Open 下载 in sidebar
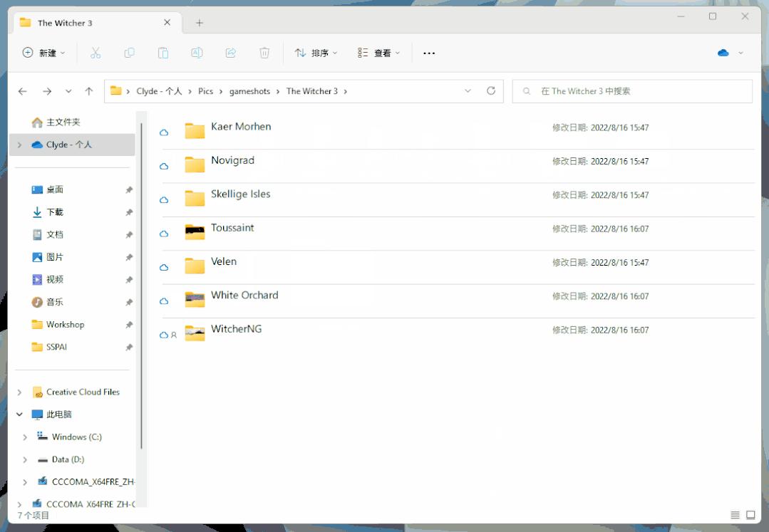The height and width of the screenshot is (532, 769). [x=71, y=212]
